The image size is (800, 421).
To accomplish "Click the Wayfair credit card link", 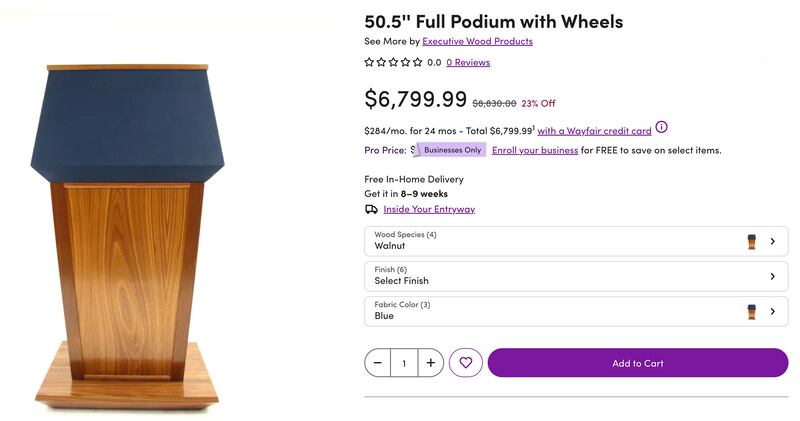I will tap(594, 131).
